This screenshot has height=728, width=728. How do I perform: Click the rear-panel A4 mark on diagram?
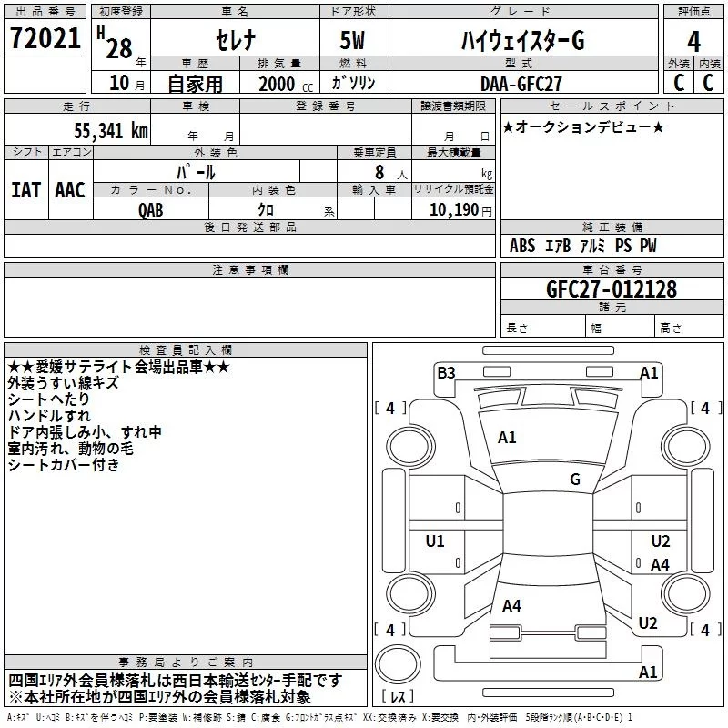[511, 605]
